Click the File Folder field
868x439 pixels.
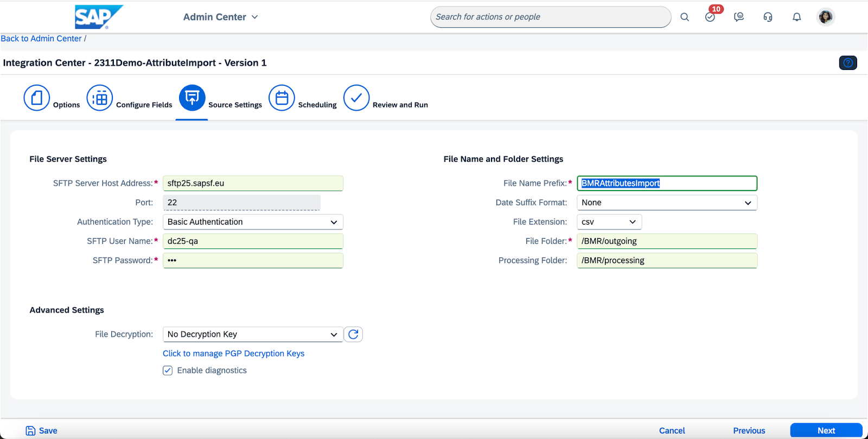click(x=667, y=241)
